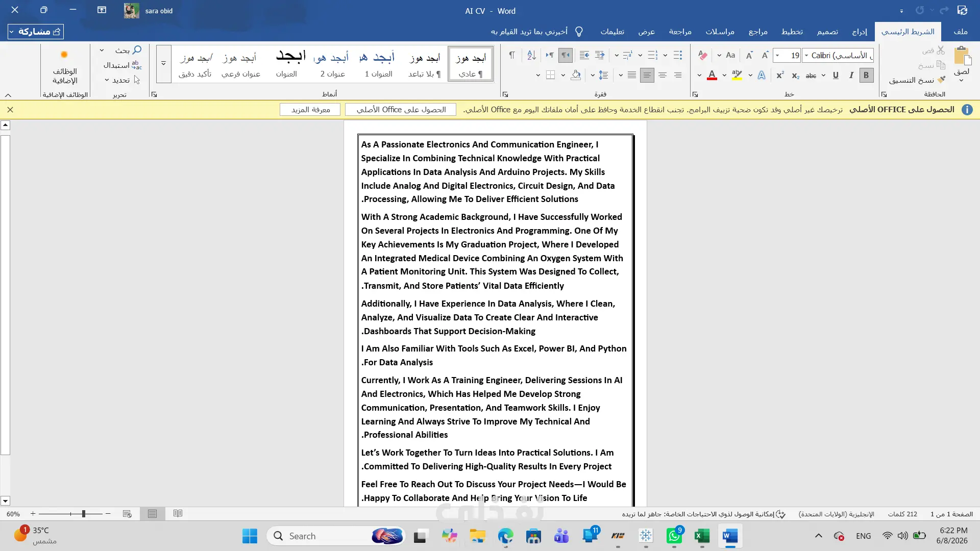Toggle show paragraph marks
This screenshot has height=551, width=980.
click(511, 55)
